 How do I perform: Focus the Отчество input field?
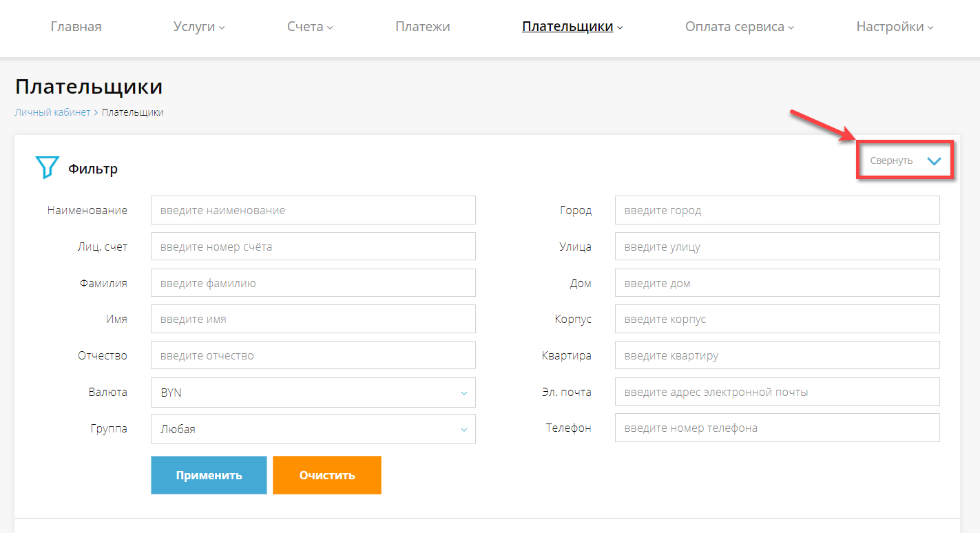coord(313,356)
